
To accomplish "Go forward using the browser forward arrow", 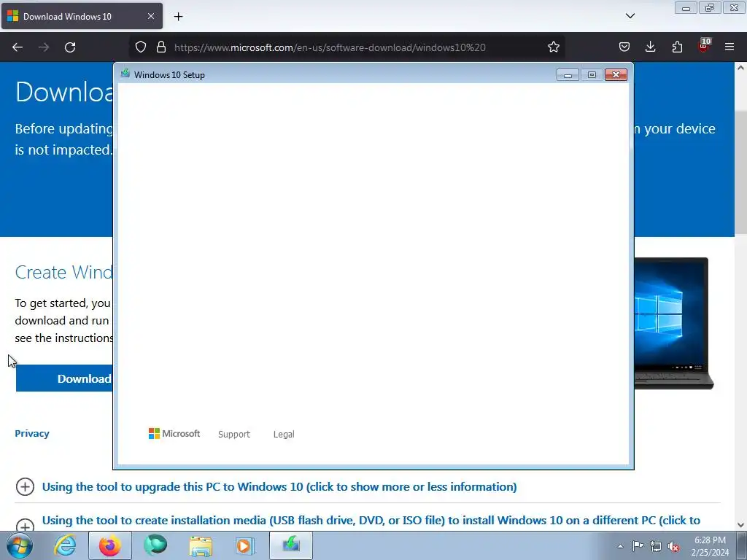I will point(44,47).
